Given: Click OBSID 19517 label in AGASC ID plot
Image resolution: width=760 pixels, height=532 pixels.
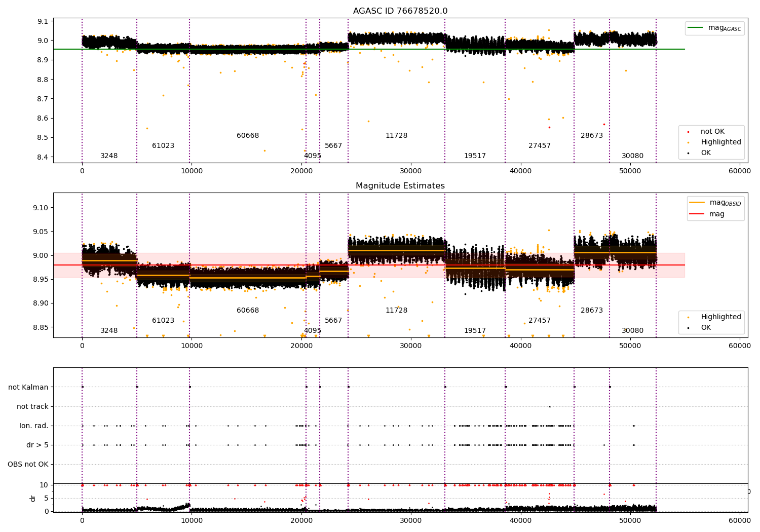Looking at the screenshot, I should click(475, 156).
